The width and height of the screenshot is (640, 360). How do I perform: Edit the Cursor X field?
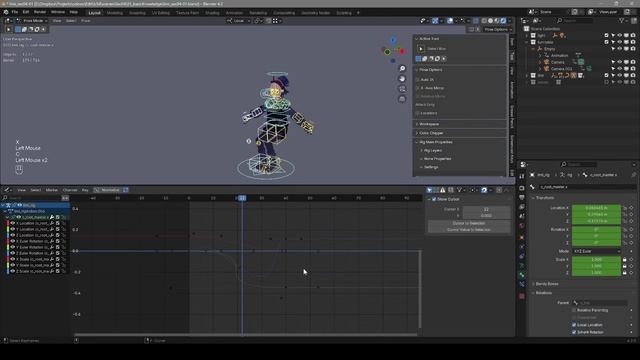point(486,209)
